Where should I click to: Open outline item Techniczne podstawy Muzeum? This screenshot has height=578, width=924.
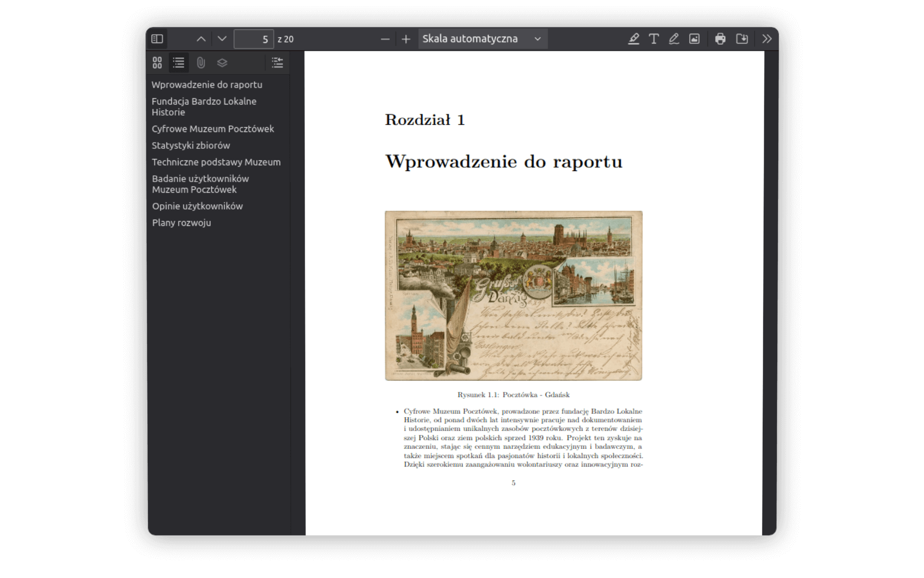pos(216,162)
